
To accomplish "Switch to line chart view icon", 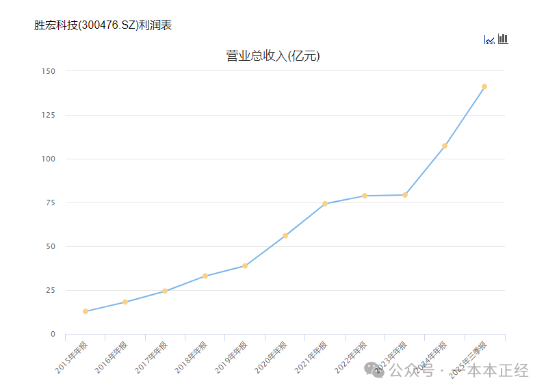I will (489, 40).
